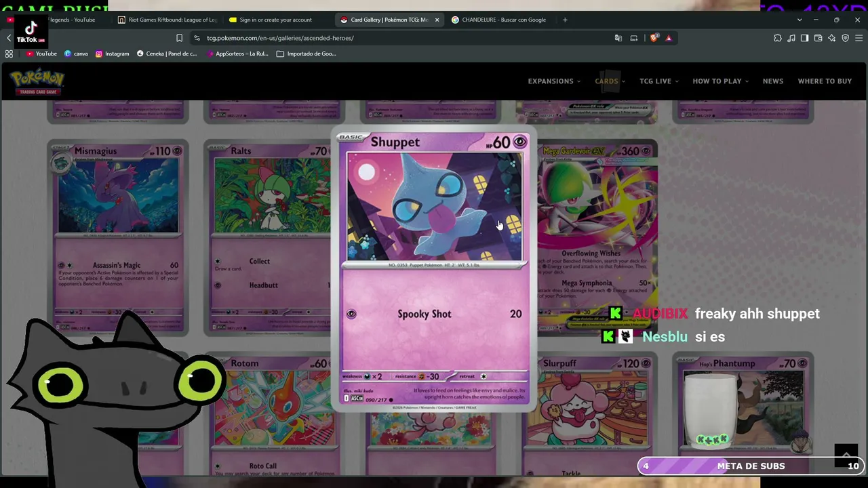
Task: Click the TikTok Live logo overlay
Action: [31, 31]
